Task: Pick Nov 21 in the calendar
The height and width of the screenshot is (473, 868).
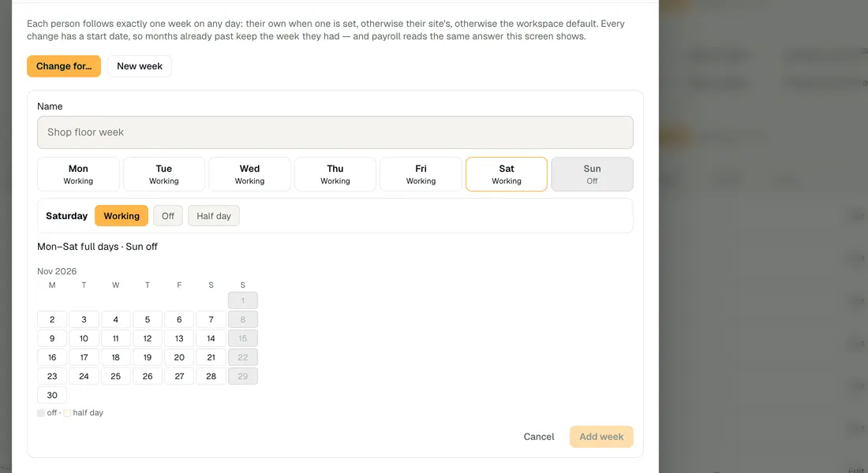Action: (211, 357)
